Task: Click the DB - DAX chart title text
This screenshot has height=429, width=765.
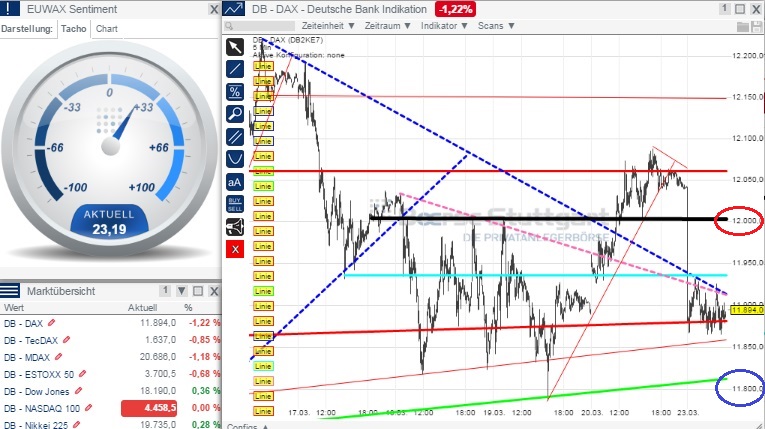Action: click(x=339, y=9)
